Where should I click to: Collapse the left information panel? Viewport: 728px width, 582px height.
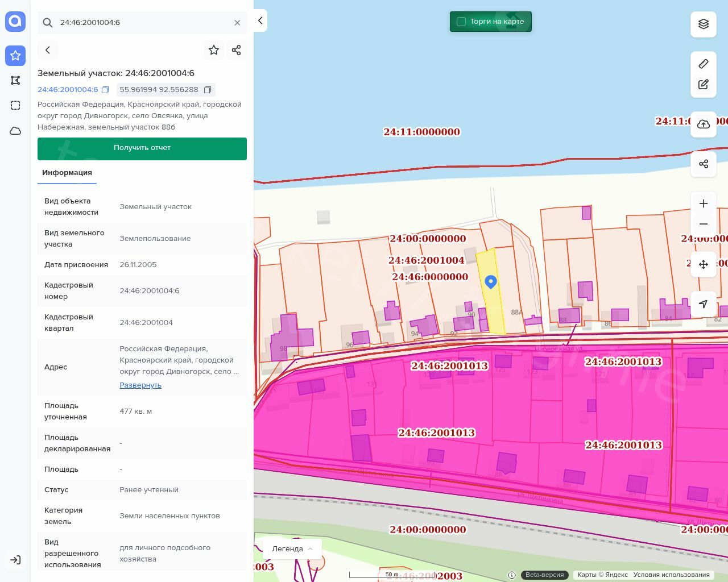260,20
